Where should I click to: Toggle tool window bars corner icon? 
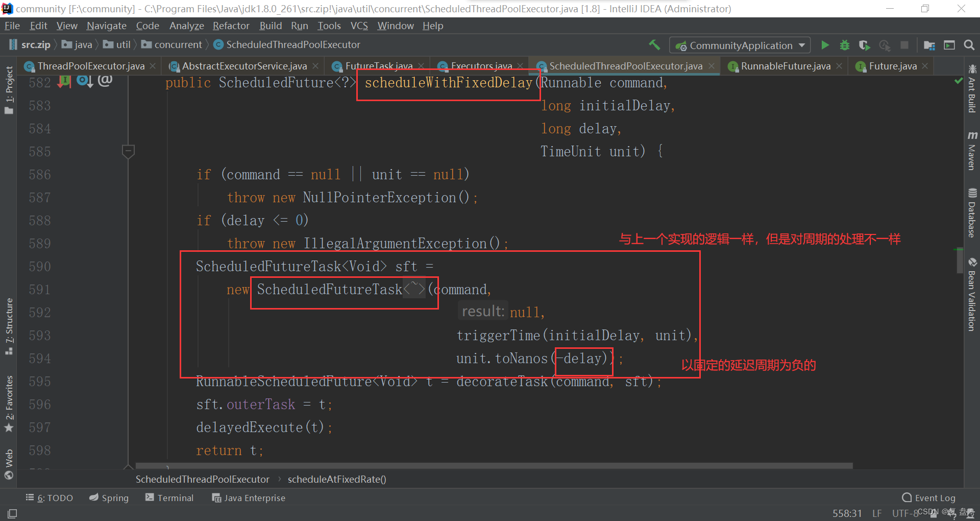12,513
